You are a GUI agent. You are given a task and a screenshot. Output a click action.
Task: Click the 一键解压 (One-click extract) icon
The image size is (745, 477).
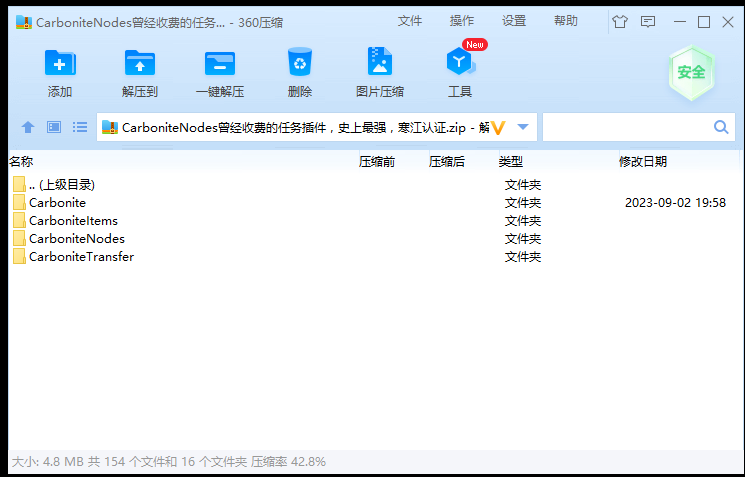tap(220, 64)
